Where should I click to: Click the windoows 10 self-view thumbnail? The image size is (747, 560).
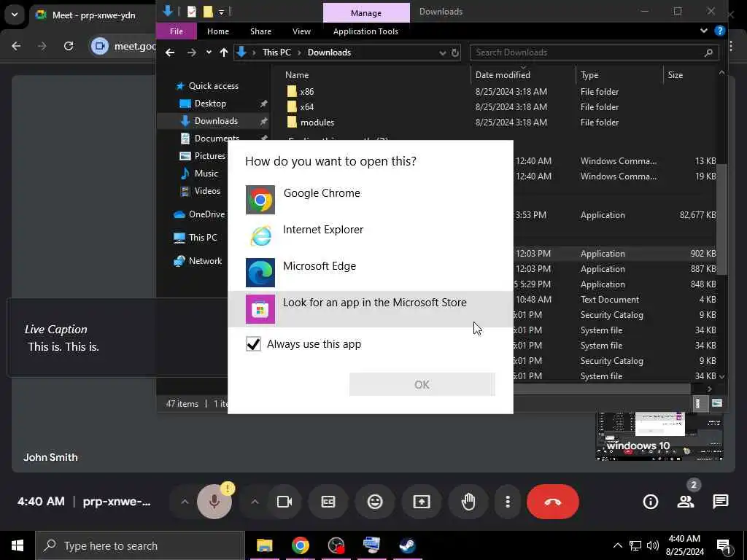pos(659,437)
